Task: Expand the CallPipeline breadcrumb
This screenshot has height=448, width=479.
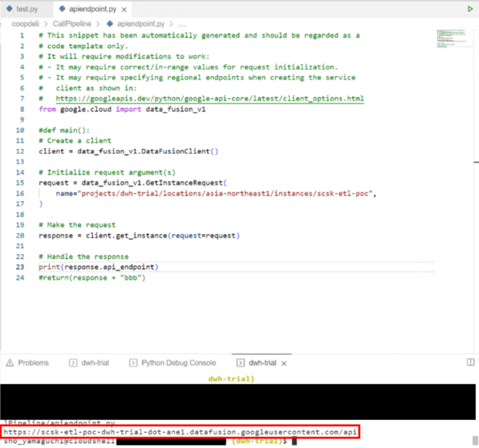Action: (x=74, y=24)
